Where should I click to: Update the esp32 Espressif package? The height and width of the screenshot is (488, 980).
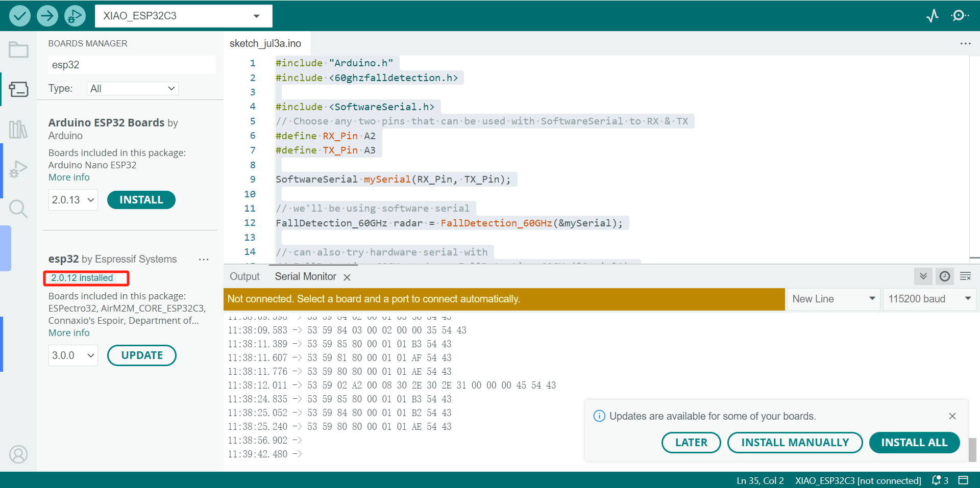142,355
